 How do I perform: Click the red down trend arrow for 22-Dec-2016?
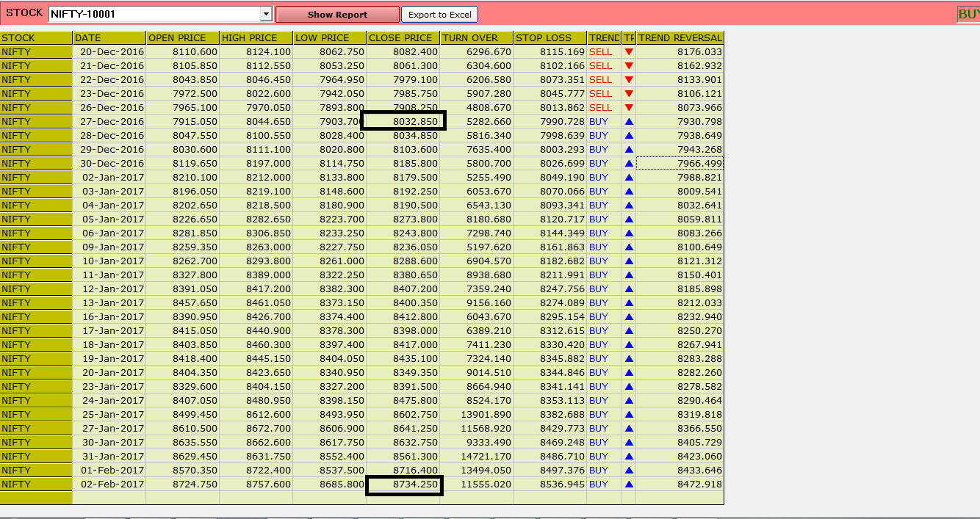(629, 80)
